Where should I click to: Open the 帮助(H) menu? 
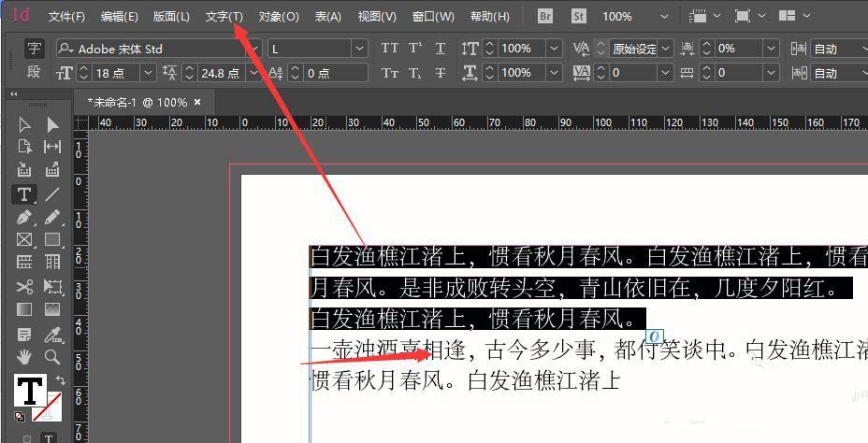490,17
